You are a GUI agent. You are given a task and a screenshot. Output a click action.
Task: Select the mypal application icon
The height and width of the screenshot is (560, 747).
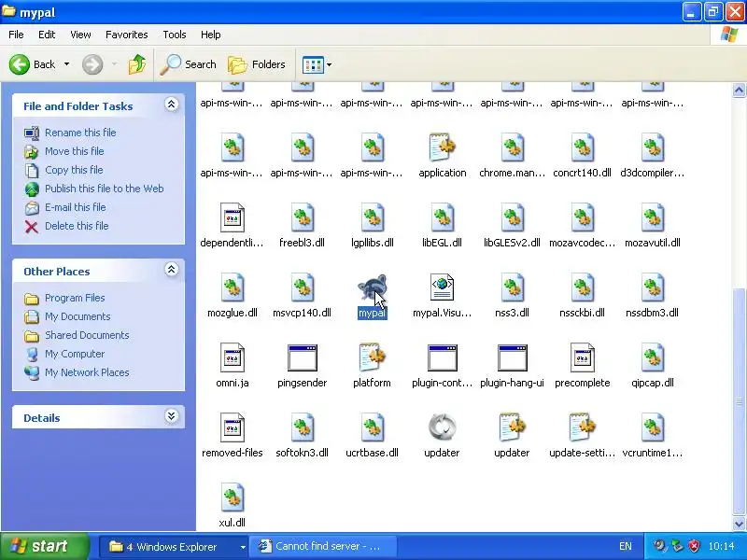point(372,287)
